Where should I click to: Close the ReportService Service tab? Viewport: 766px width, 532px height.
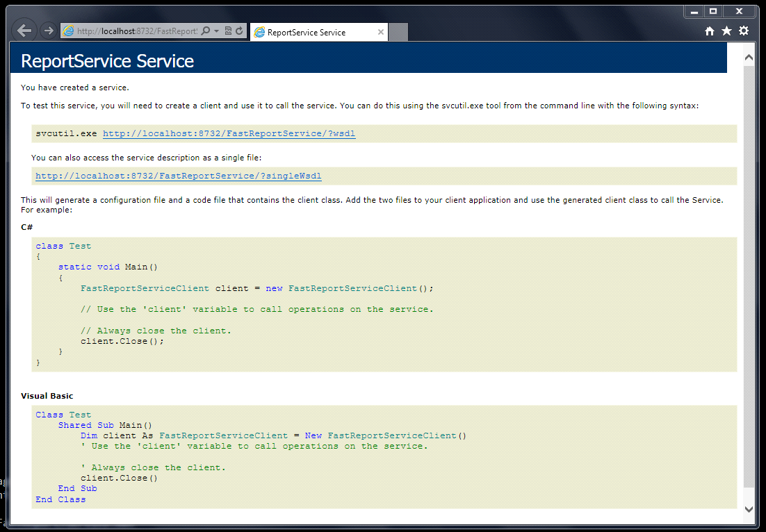tap(380, 32)
